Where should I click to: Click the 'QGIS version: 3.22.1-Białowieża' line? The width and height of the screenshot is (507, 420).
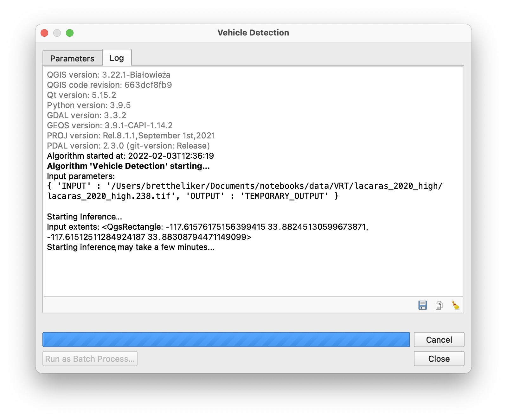click(109, 75)
